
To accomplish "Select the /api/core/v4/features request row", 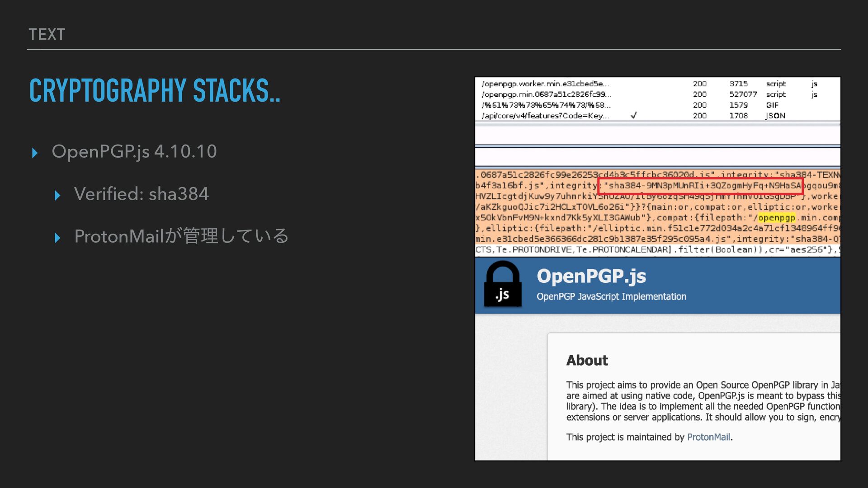I will (545, 116).
